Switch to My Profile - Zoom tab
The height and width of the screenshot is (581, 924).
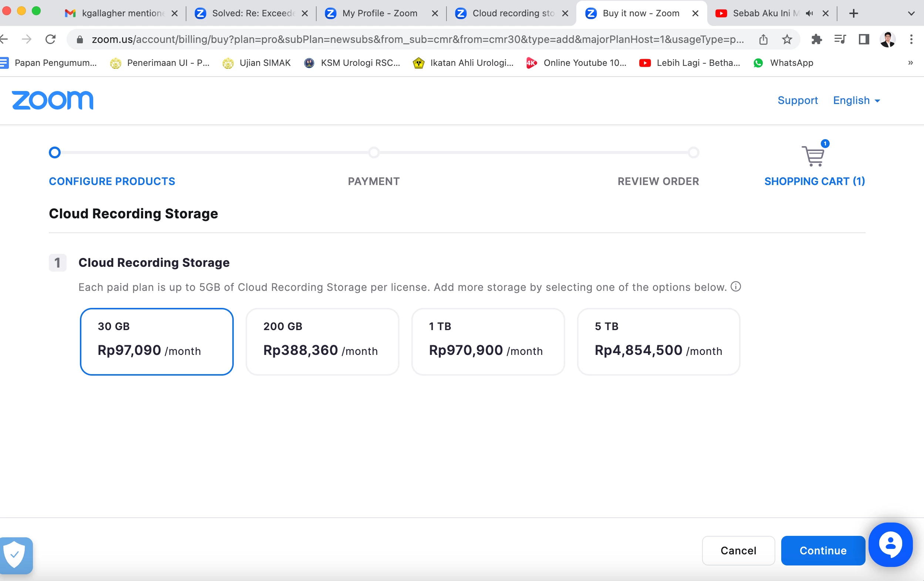pyautogui.click(x=379, y=13)
